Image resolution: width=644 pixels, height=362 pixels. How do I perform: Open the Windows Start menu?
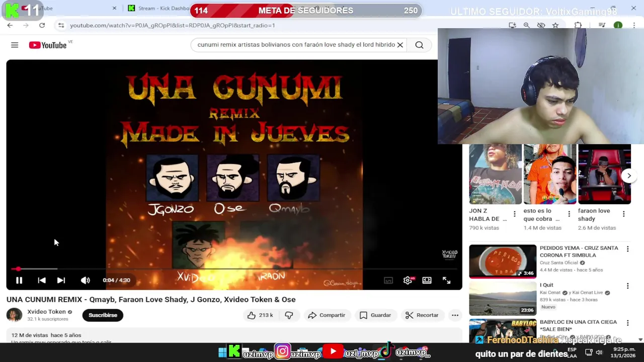[222, 352]
